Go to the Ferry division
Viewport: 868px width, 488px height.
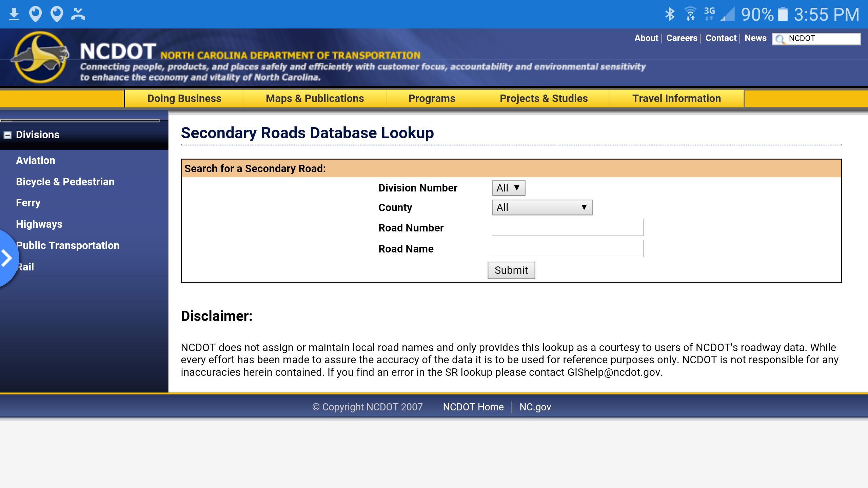(28, 203)
